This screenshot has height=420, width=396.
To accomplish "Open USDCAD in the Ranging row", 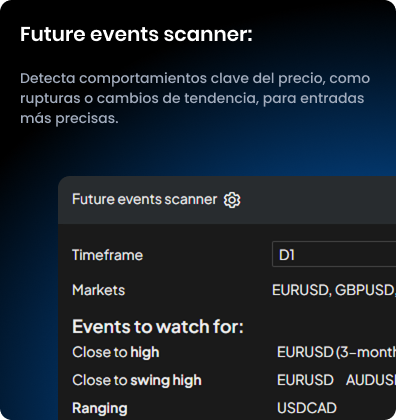I will pos(307,408).
